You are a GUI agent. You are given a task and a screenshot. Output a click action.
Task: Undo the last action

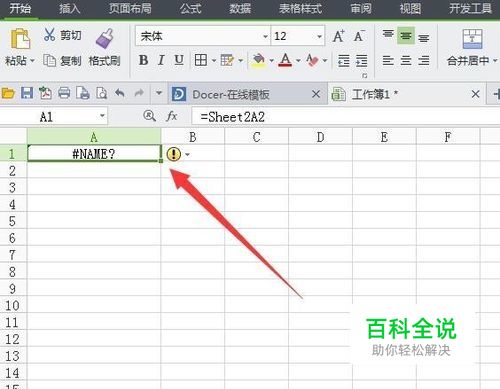click(120, 93)
